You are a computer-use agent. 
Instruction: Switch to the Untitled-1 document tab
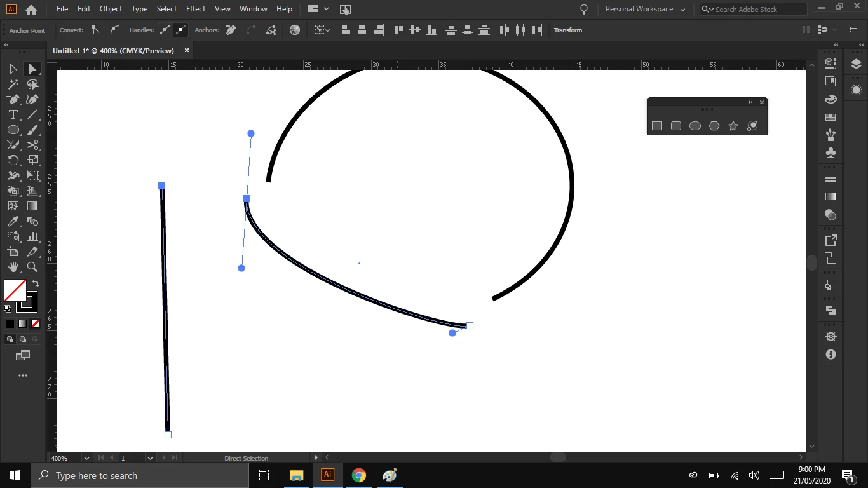[113, 51]
